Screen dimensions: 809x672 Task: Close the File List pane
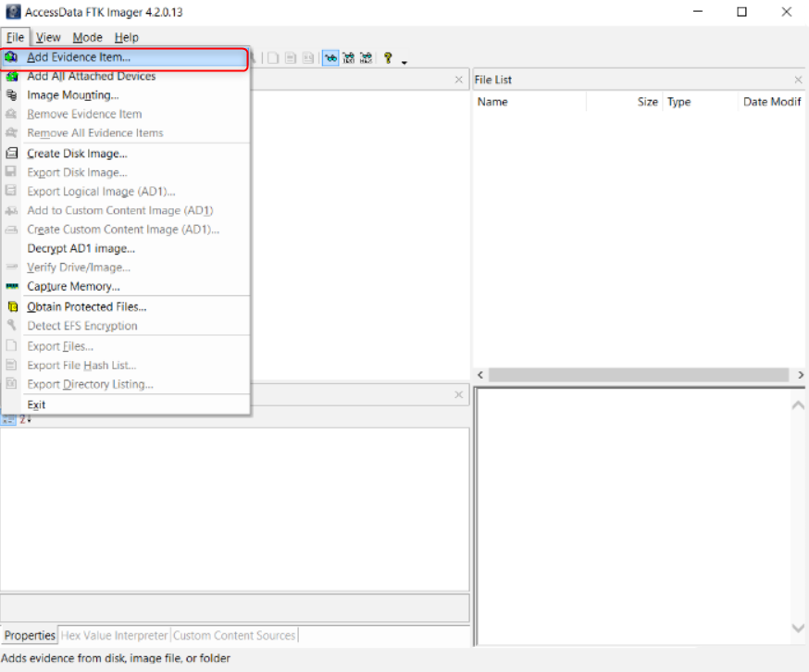pyautogui.click(x=798, y=81)
